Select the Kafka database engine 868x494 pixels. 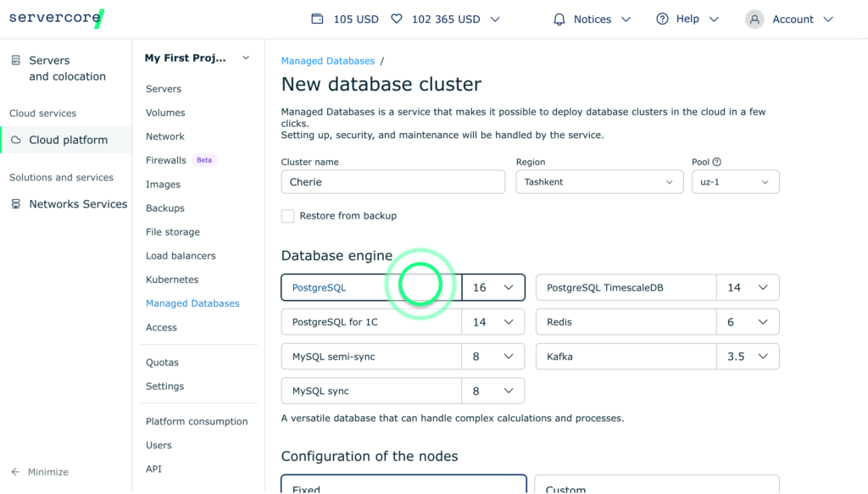click(x=626, y=356)
